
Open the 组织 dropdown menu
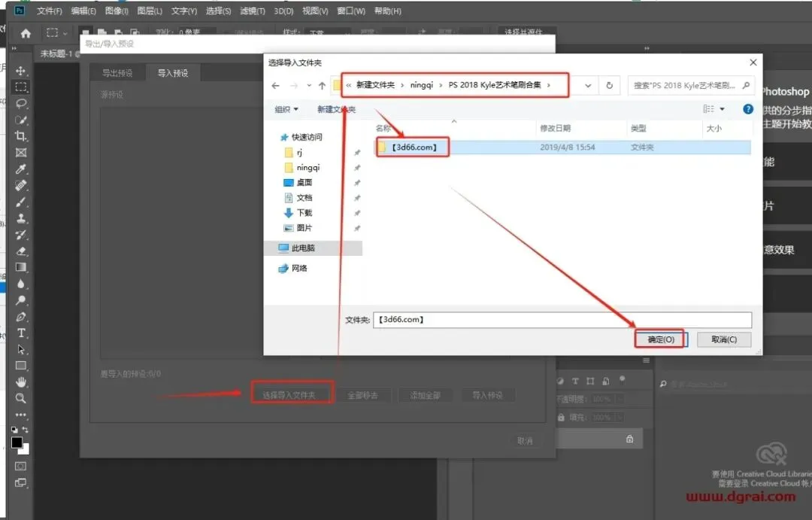coord(286,109)
